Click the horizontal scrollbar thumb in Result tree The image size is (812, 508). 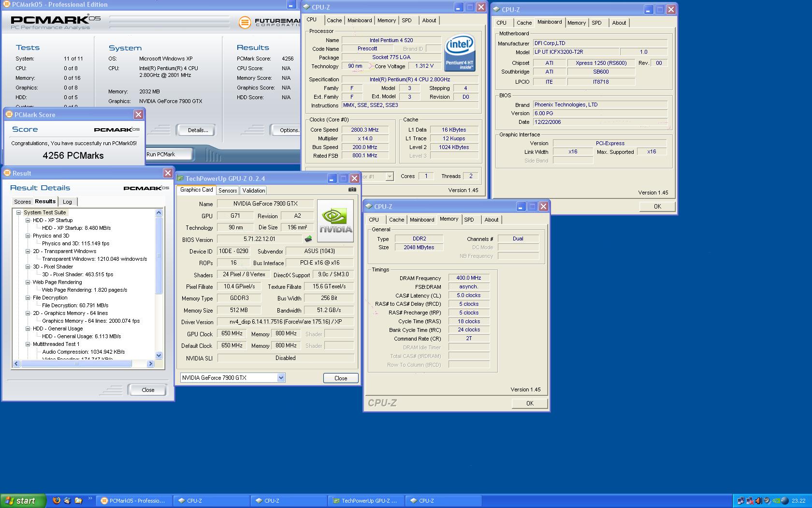tap(76, 363)
